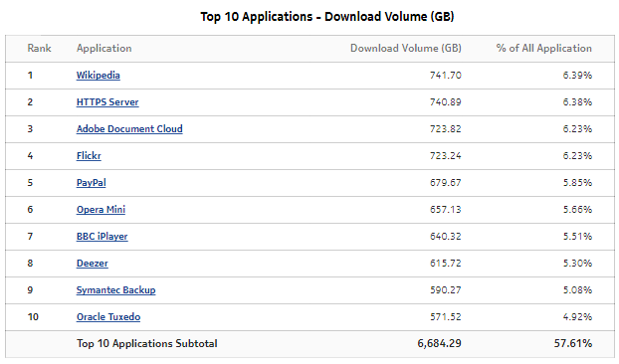The width and height of the screenshot is (619, 364).
Task: Open the Wikipedia application link
Action: pos(98,76)
